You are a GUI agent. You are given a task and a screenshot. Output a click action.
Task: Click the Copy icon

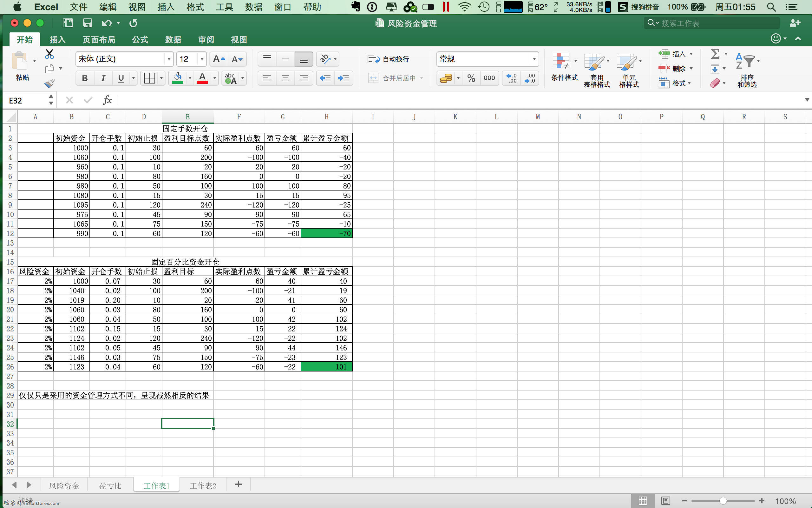(x=49, y=69)
